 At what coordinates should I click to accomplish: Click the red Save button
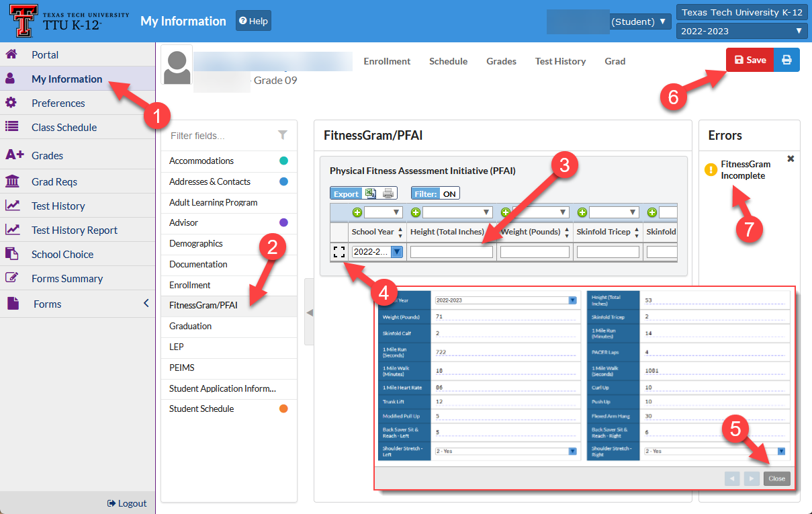pyautogui.click(x=750, y=60)
